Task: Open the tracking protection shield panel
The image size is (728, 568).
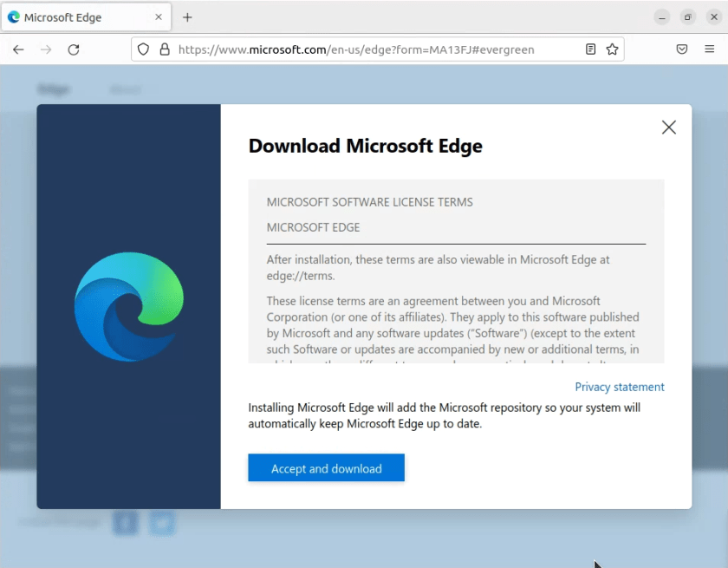Action: click(143, 49)
